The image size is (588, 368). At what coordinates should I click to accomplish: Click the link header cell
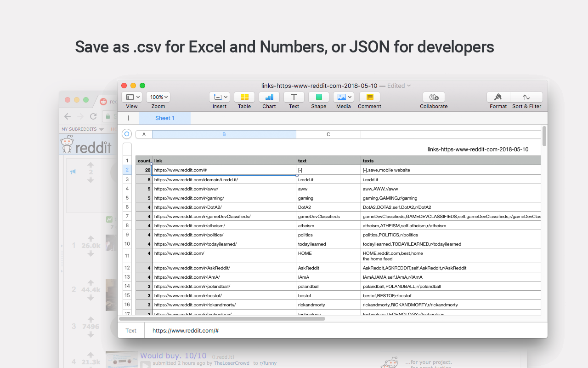click(224, 161)
